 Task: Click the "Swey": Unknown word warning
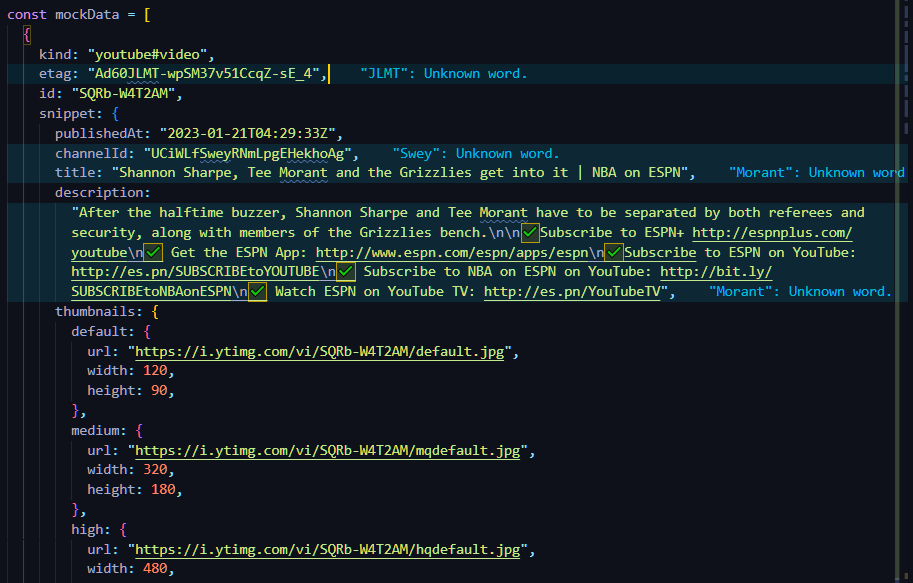476,154
